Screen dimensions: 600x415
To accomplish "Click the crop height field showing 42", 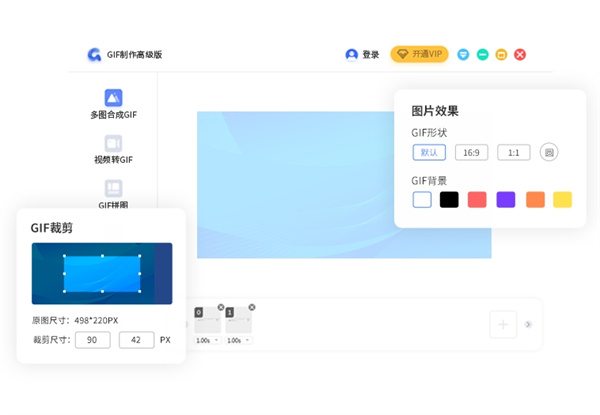I will (136, 340).
